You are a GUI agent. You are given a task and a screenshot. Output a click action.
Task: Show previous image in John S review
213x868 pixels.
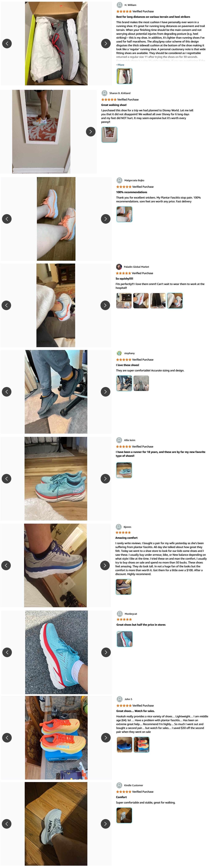pyautogui.click(x=7, y=738)
